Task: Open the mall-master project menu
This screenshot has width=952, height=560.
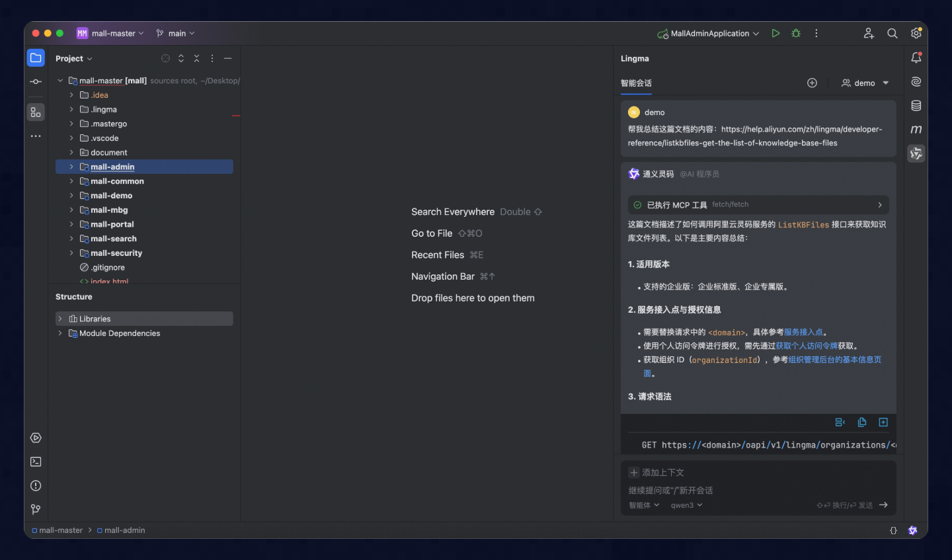Action: pos(110,32)
